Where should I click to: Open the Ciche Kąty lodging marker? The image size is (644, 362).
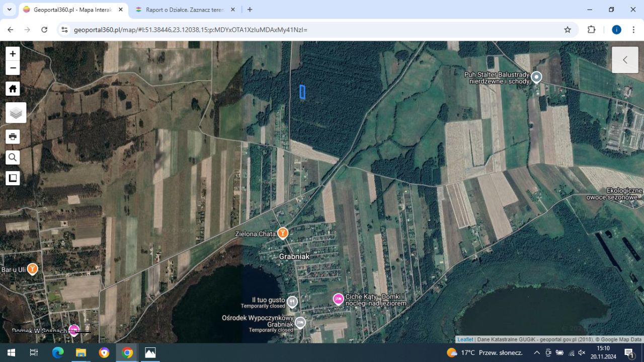click(338, 300)
